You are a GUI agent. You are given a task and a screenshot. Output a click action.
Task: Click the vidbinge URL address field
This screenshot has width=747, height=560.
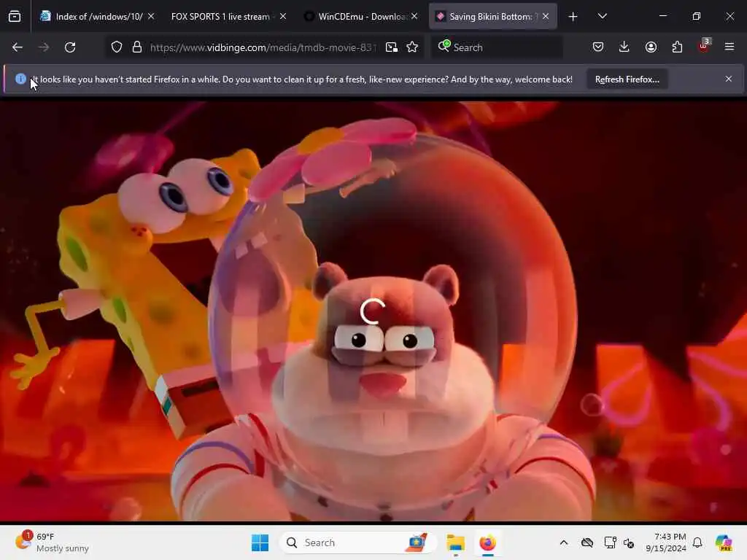[263, 47]
